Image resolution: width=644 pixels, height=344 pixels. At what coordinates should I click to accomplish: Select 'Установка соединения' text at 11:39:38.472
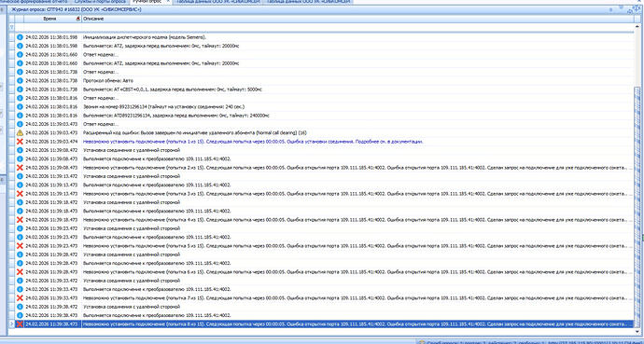coord(132,307)
